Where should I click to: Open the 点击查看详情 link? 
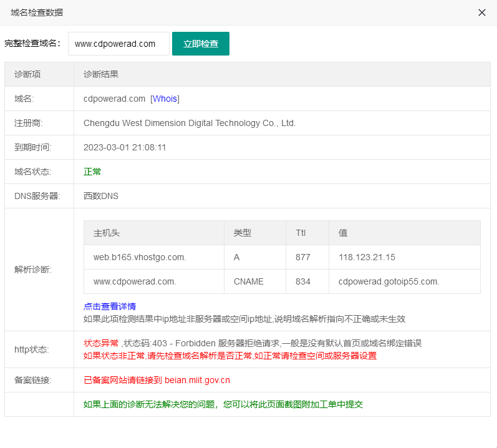pyautogui.click(x=110, y=306)
